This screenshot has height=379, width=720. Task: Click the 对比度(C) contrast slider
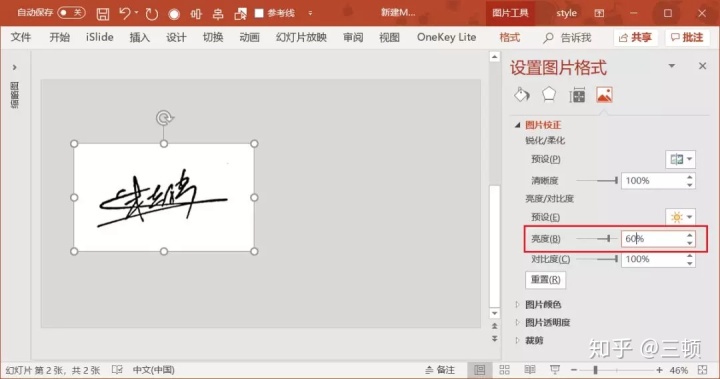tap(597, 259)
